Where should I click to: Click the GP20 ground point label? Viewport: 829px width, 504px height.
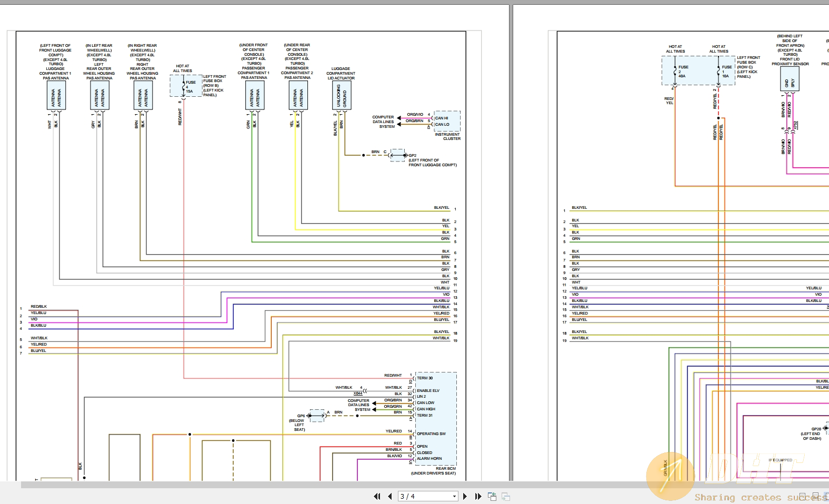tap(816, 429)
